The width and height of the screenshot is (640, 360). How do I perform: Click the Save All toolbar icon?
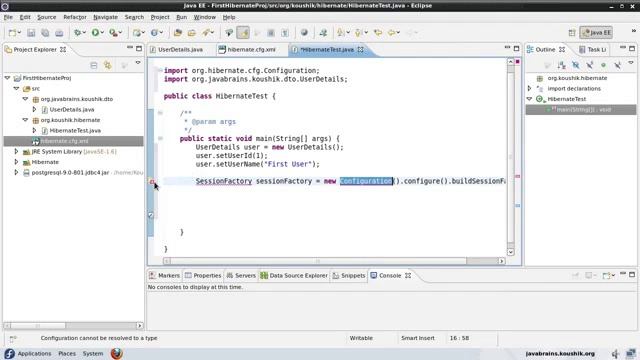[45, 33]
